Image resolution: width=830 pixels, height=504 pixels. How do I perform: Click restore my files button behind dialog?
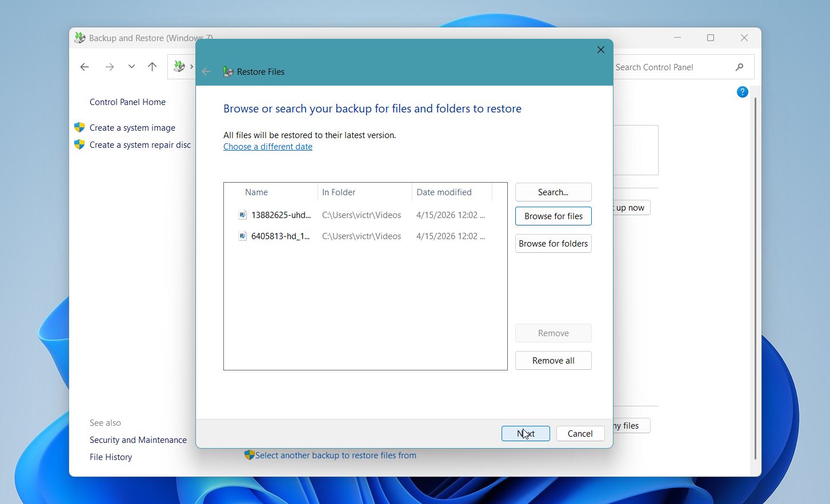point(631,426)
